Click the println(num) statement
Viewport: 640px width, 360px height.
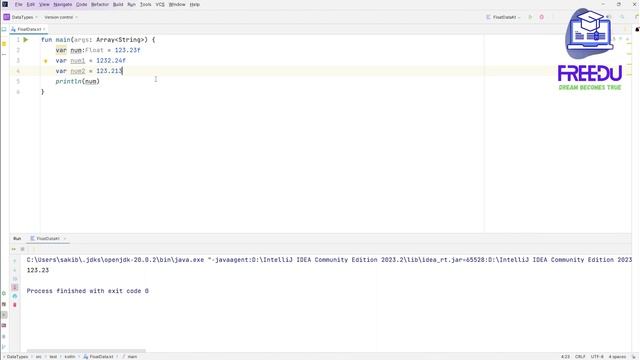pyautogui.click(x=78, y=81)
